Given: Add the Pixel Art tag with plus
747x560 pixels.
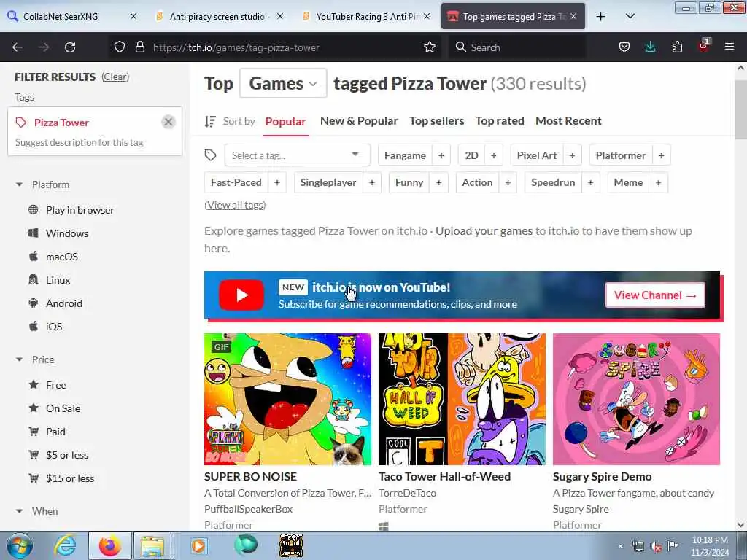Looking at the screenshot, I should click(572, 155).
